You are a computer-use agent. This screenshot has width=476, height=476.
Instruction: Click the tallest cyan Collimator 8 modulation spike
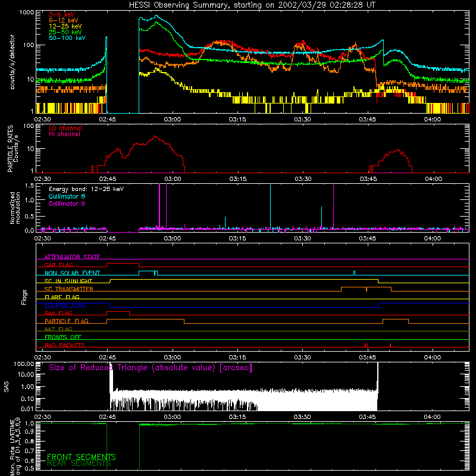pos(270,206)
